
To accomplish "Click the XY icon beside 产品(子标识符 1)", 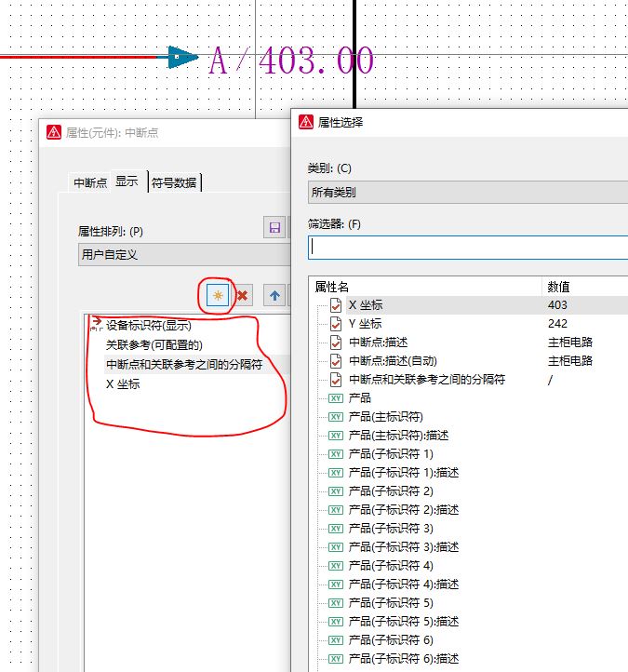I will tap(336, 453).
